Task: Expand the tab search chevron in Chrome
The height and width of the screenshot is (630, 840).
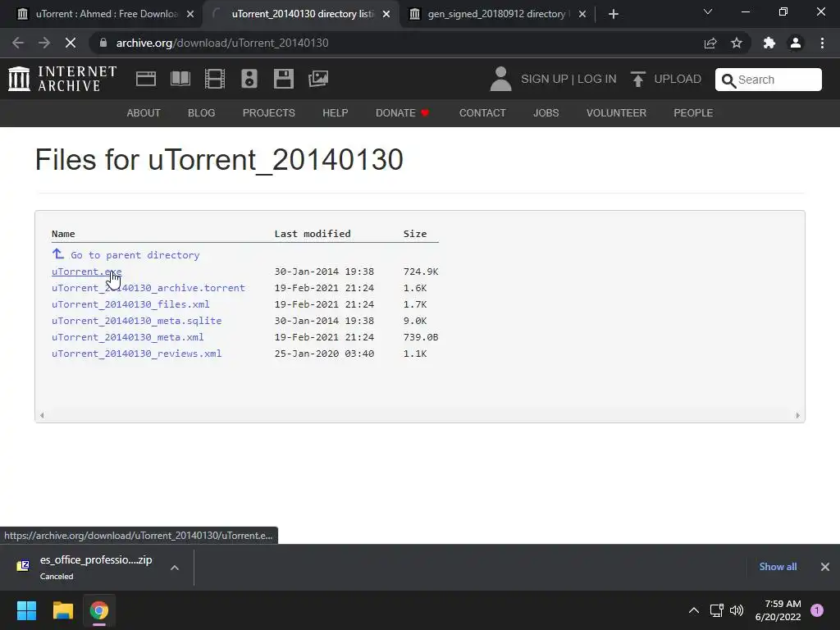Action: pyautogui.click(x=708, y=11)
